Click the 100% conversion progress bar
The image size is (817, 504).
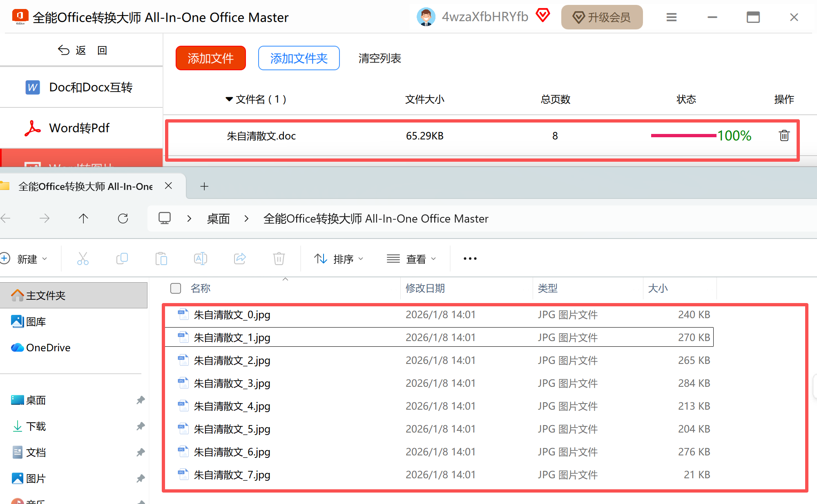click(683, 136)
